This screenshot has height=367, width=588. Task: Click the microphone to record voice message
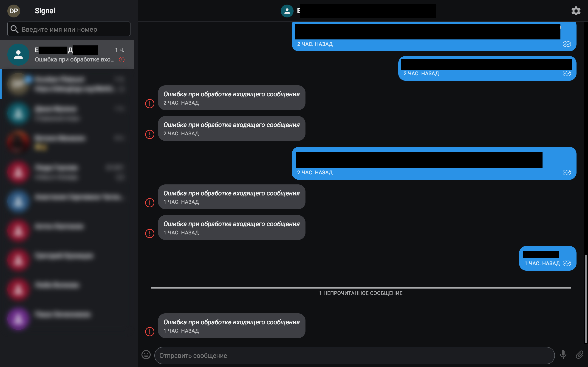click(x=563, y=355)
